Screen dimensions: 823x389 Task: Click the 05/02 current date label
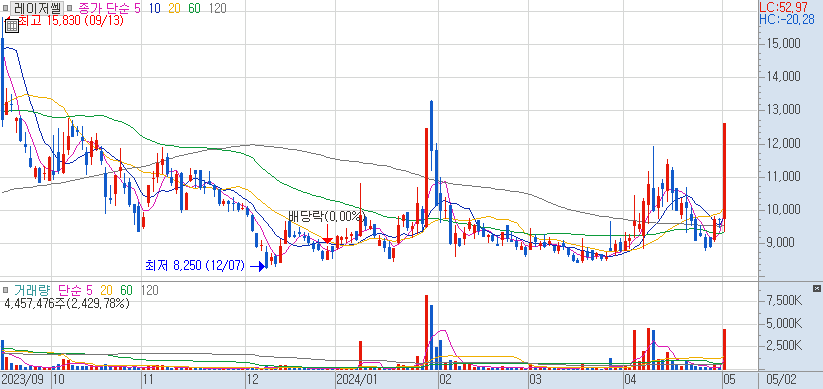(781, 379)
